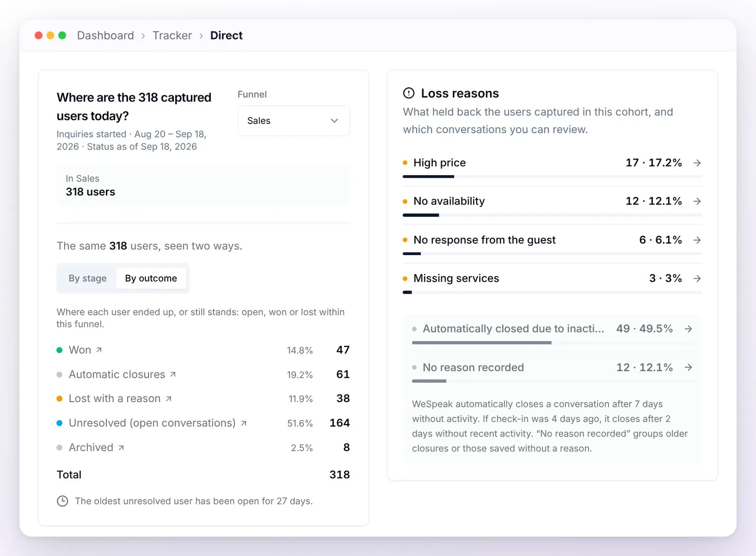Click the clock icon by oldest unresolved note
Screen dimensions: 756x556
click(x=62, y=501)
